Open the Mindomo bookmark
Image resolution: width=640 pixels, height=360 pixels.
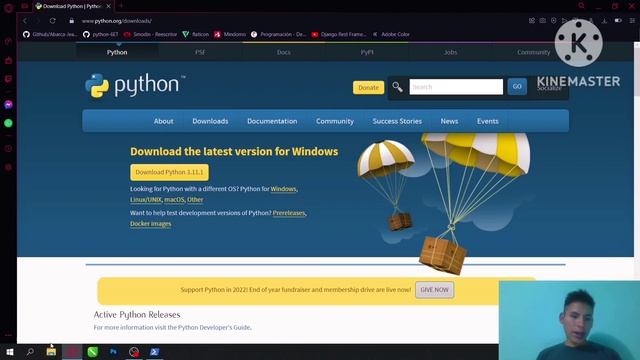[x=230, y=34]
